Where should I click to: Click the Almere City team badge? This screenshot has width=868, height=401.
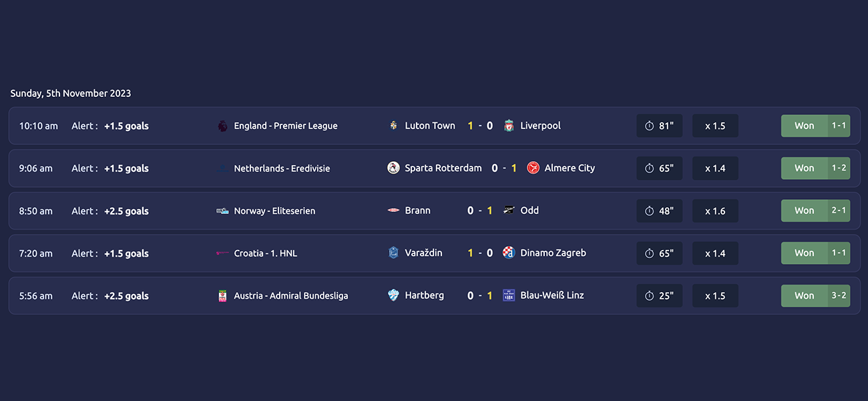pyautogui.click(x=533, y=168)
